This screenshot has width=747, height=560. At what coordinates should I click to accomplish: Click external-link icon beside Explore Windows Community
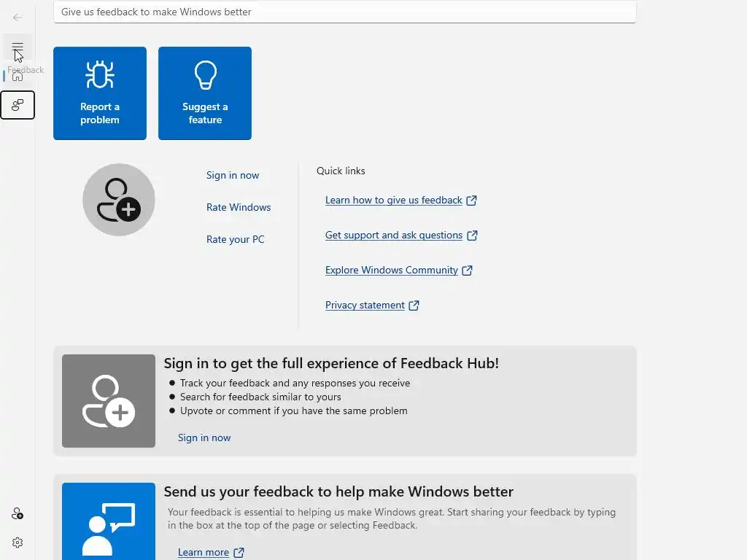pos(468,271)
